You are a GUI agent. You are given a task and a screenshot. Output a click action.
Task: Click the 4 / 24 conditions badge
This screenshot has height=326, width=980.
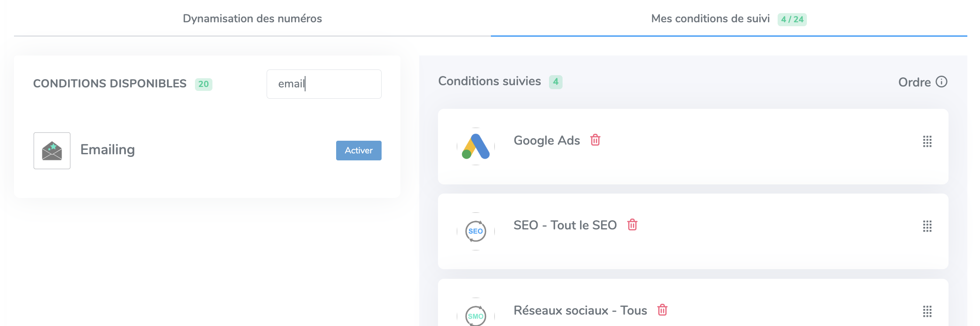pyautogui.click(x=792, y=19)
